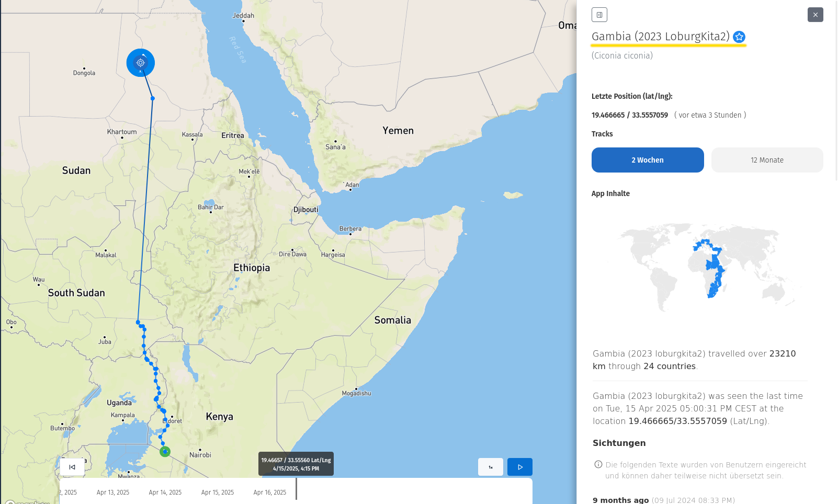Image resolution: width=838 pixels, height=504 pixels.
Task: Click the last position coordinates 19.466665 / 33.5557059
Action: (629, 115)
